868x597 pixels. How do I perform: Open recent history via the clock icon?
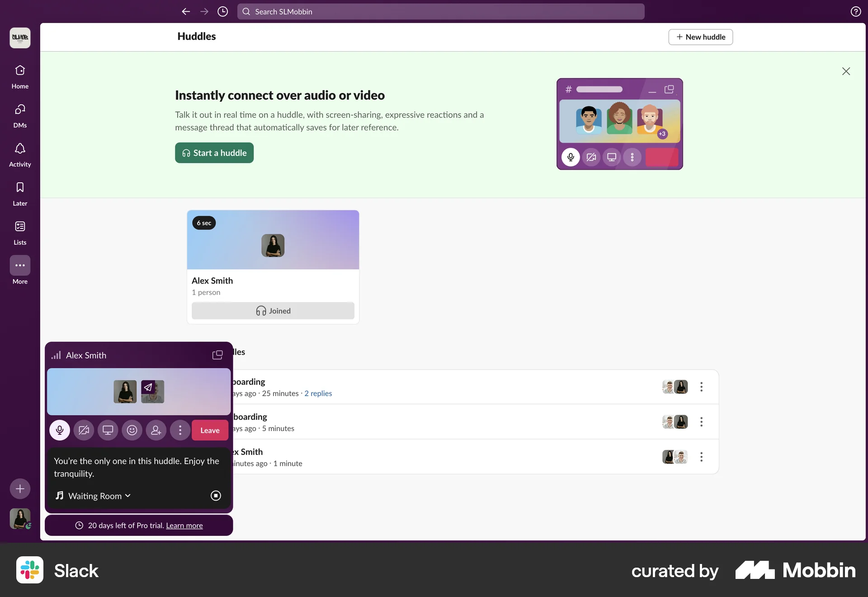[x=222, y=11]
